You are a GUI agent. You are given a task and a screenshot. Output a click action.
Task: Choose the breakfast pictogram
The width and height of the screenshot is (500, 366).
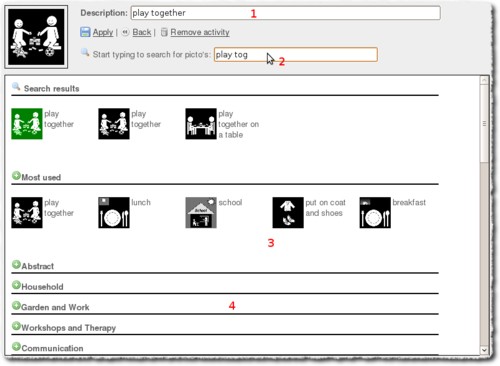[x=375, y=213]
